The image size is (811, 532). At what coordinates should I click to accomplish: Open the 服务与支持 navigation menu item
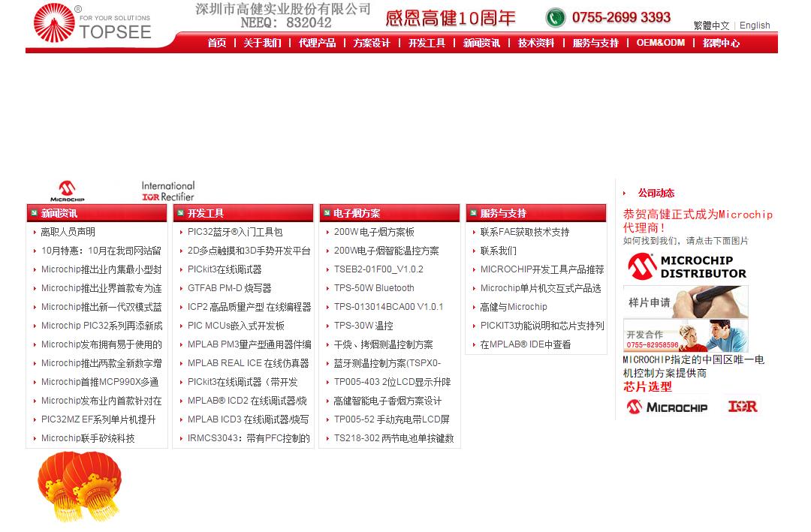click(x=595, y=43)
